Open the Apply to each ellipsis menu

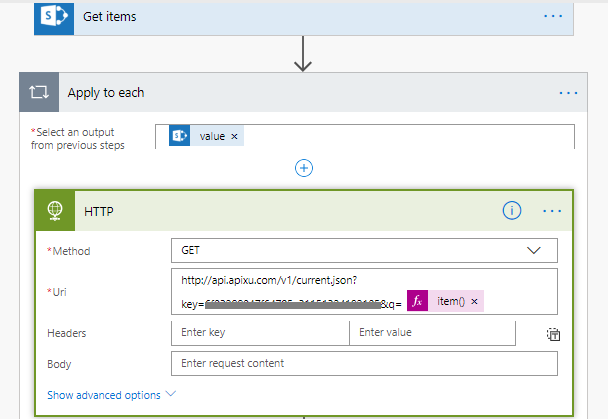pos(568,93)
